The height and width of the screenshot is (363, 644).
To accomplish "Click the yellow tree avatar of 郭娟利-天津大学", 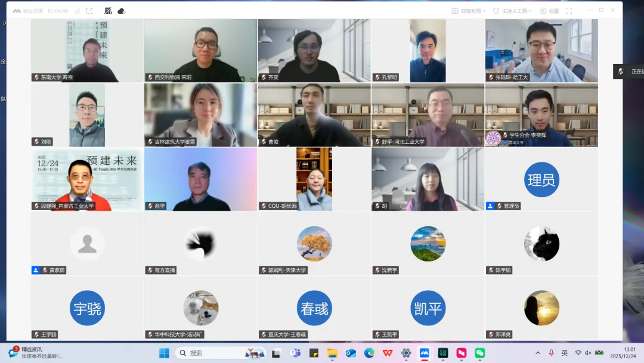I will click(x=314, y=244).
